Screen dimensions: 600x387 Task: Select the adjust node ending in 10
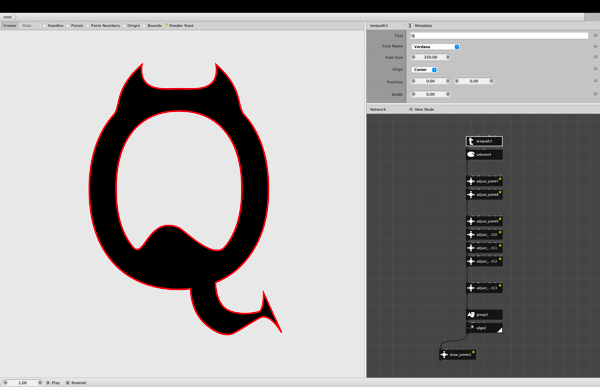pos(484,235)
